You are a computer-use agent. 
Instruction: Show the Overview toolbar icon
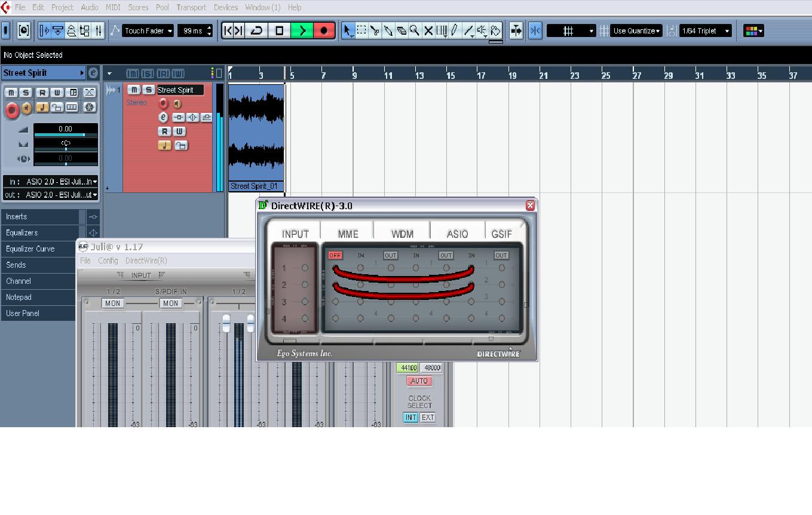(71, 30)
